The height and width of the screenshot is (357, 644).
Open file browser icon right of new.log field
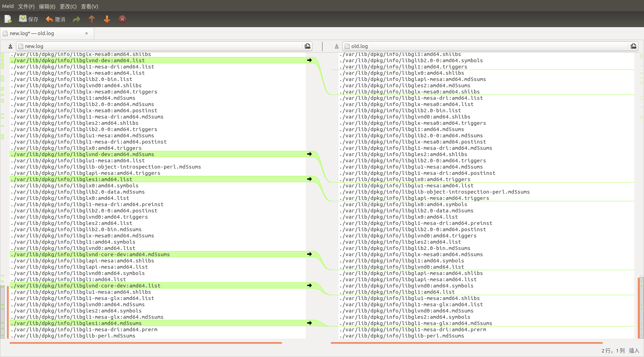pyautogui.click(x=307, y=46)
